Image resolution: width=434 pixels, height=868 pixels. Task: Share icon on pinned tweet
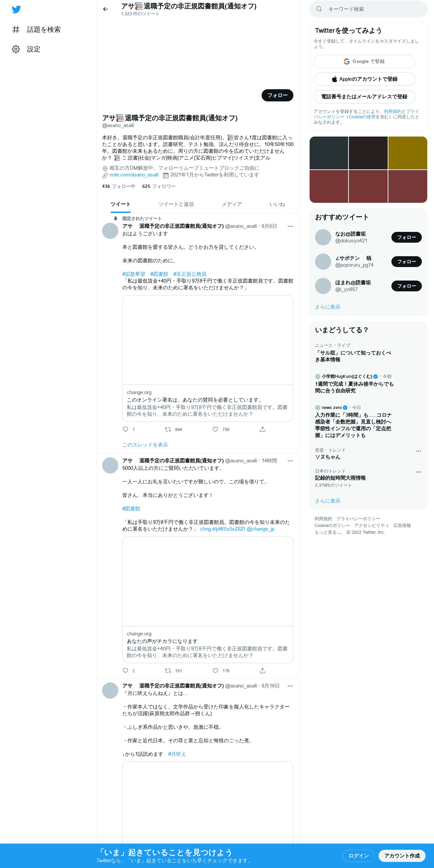263,429
